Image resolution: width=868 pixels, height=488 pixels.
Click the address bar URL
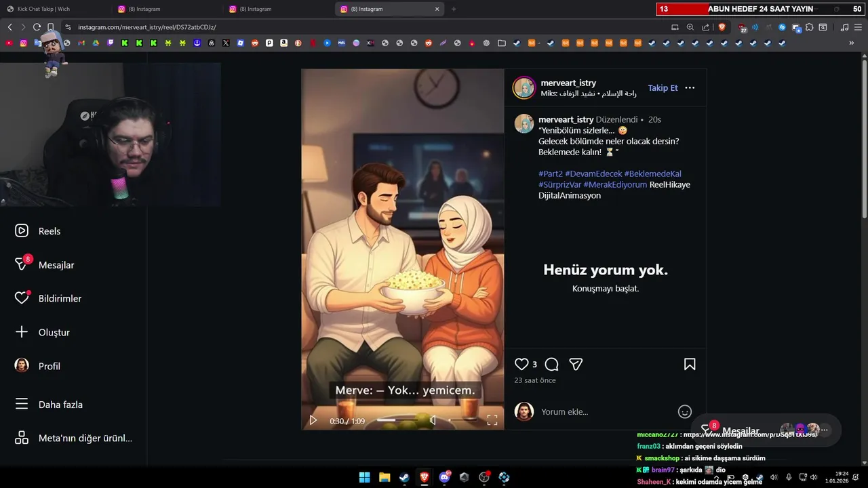tap(146, 27)
